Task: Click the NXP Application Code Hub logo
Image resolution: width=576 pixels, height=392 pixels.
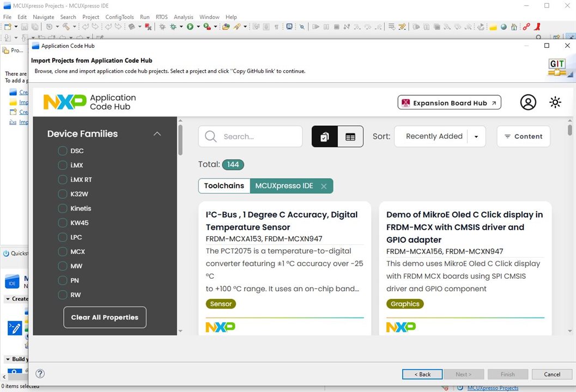Action: click(x=89, y=102)
